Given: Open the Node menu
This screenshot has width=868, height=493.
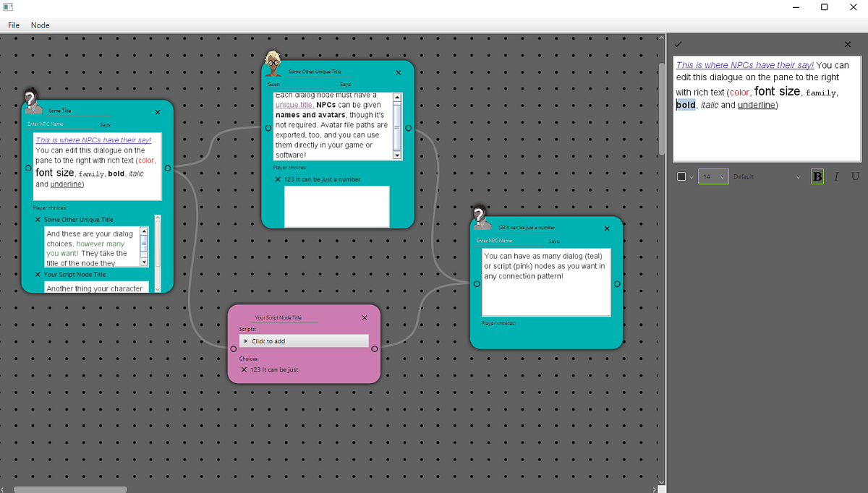Looking at the screenshot, I should click(x=40, y=25).
